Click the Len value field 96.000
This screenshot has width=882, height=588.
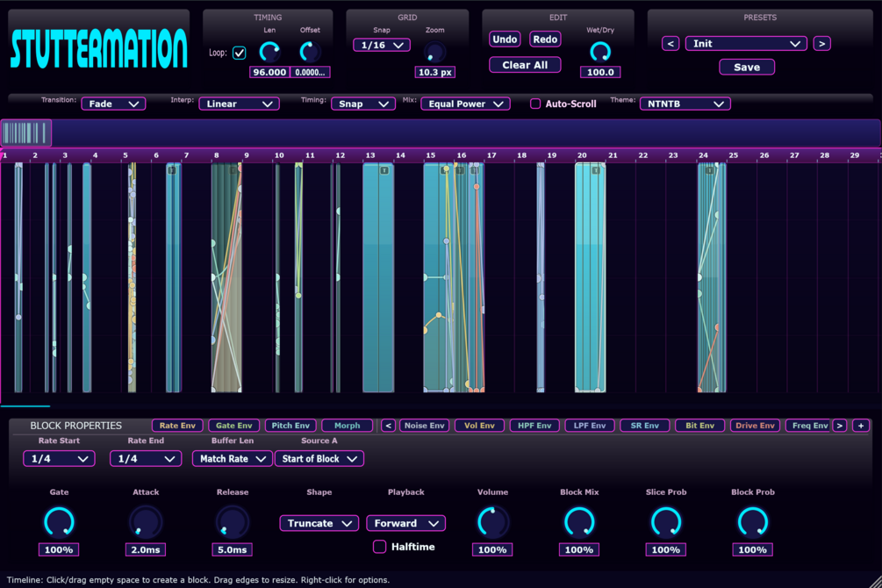click(269, 72)
